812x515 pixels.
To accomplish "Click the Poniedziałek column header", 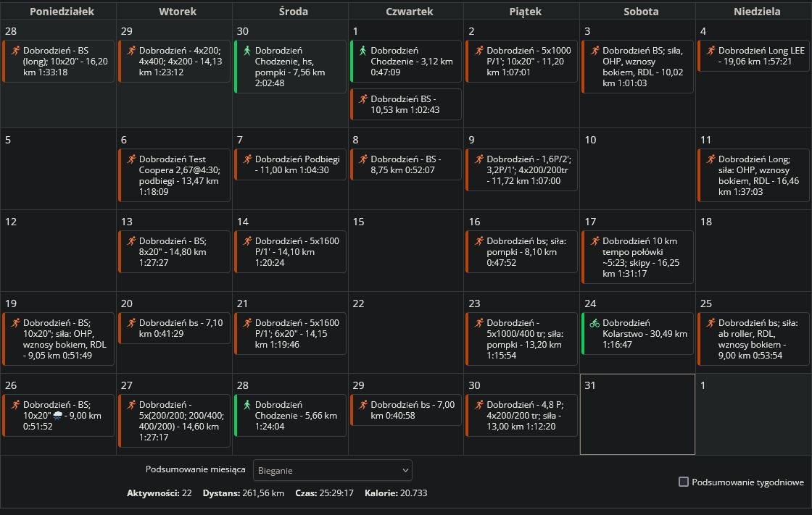I will click(x=58, y=12).
